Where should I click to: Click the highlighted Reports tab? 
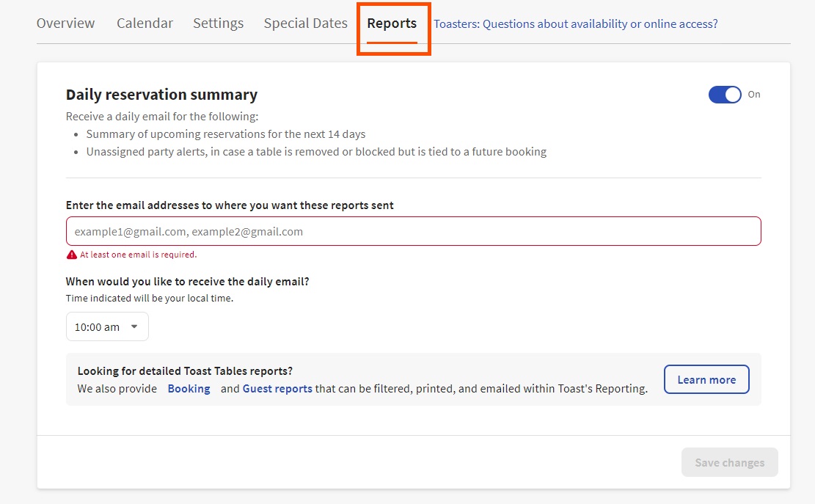click(x=392, y=23)
